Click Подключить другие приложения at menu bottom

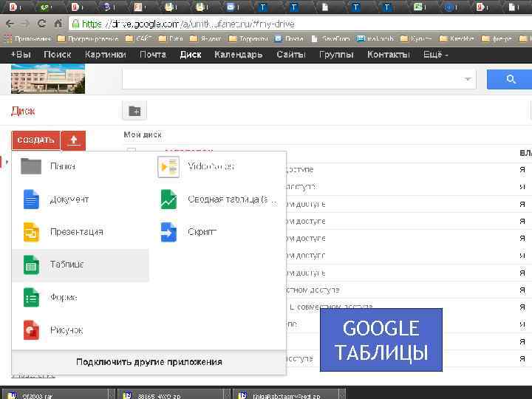point(149,362)
